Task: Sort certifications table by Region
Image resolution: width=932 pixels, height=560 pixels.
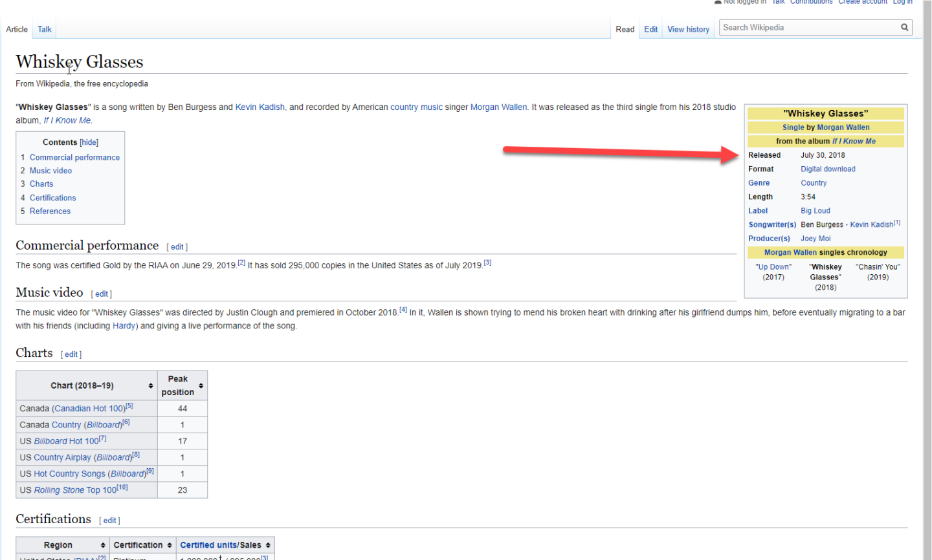Action: (x=103, y=545)
